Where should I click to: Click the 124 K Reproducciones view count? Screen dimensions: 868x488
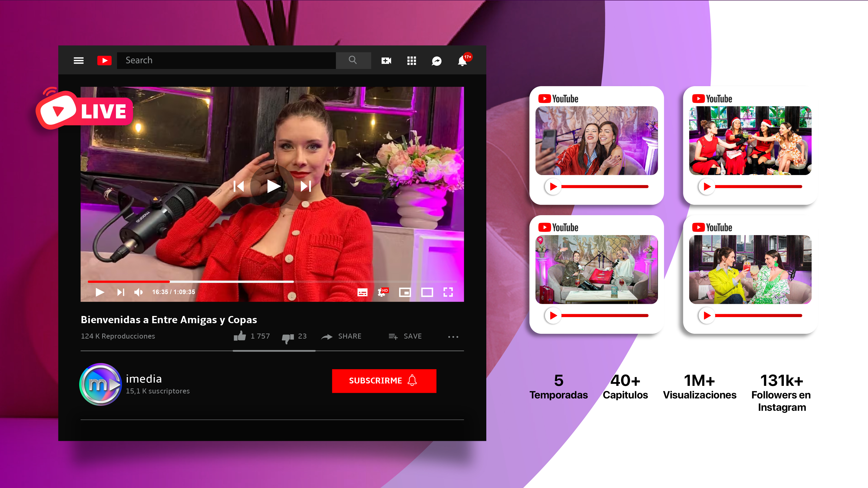pyautogui.click(x=118, y=336)
